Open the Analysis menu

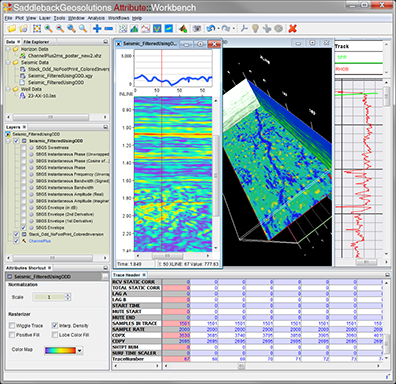(x=96, y=18)
